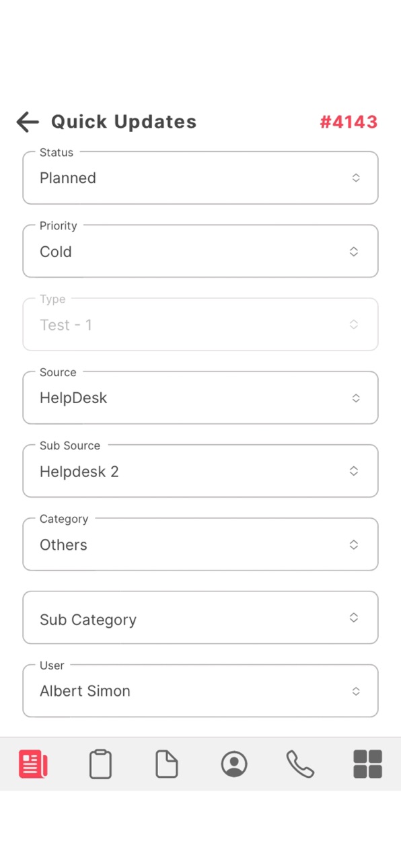Open the Category dropdown showing Others

pyautogui.click(x=200, y=544)
